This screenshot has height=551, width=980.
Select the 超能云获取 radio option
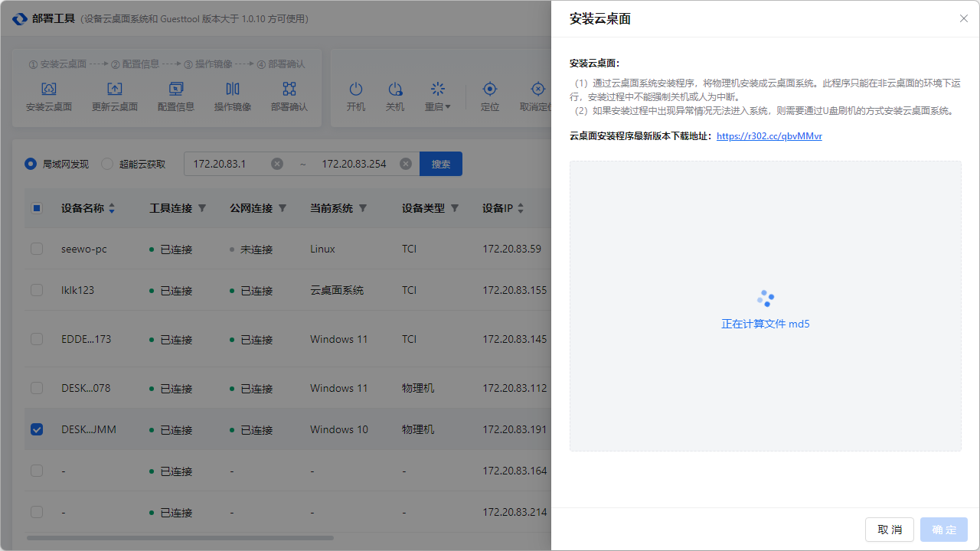coord(107,164)
